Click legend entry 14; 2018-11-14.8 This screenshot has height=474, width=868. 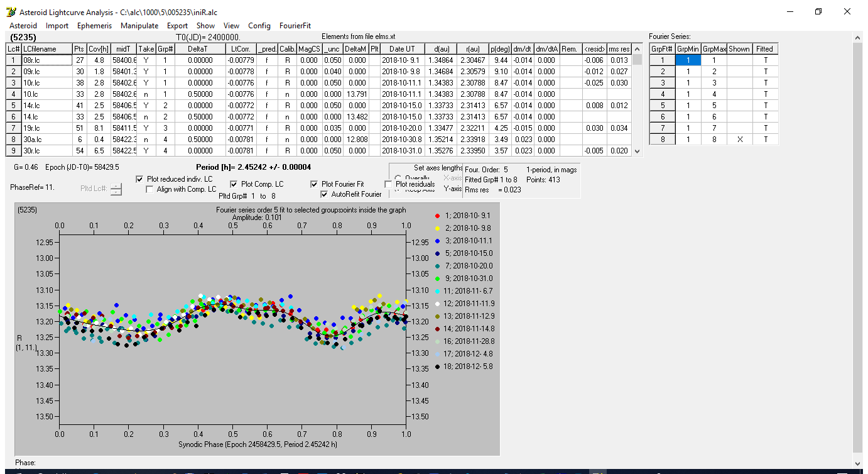coord(470,329)
